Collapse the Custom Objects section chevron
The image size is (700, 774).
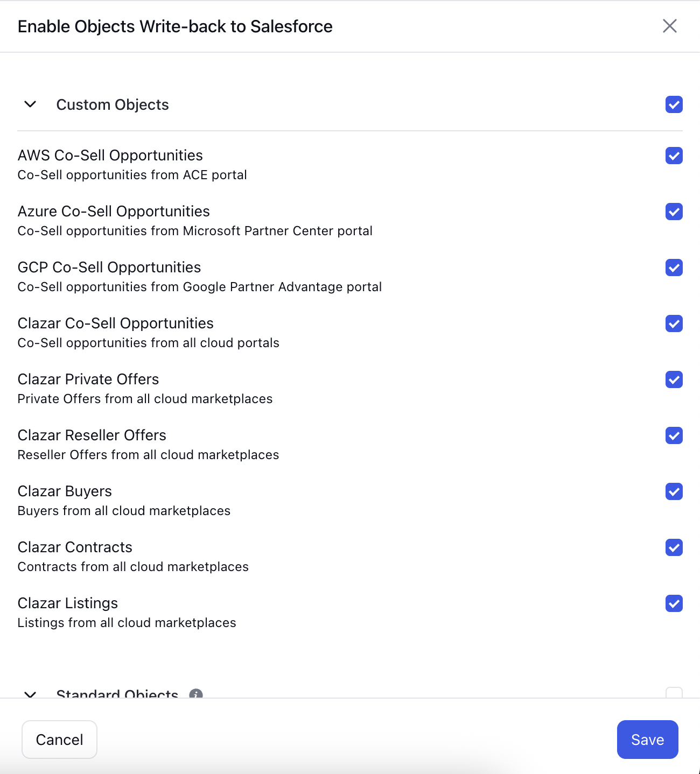(31, 104)
